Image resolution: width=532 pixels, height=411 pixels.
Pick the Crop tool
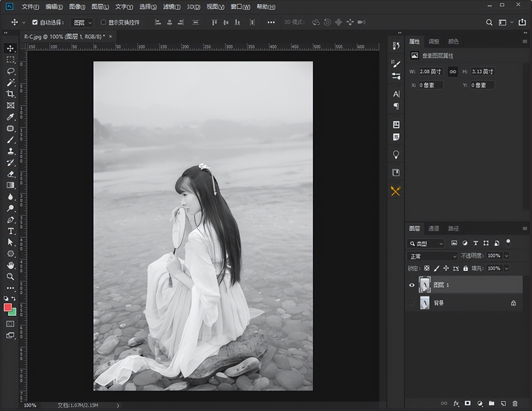(x=11, y=94)
